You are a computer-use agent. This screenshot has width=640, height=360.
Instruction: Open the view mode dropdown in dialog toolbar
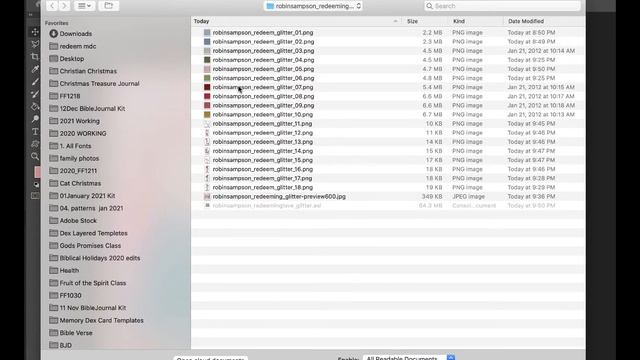click(x=84, y=6)
